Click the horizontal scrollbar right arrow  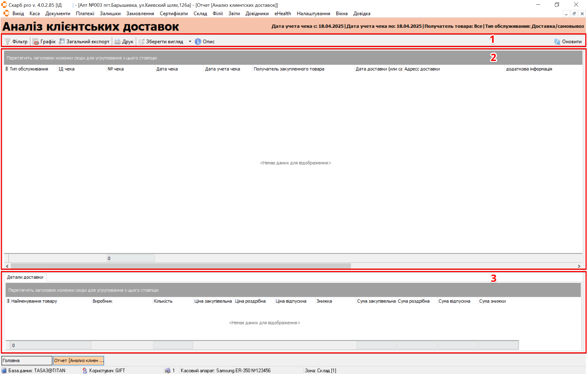tap(579, 266)
